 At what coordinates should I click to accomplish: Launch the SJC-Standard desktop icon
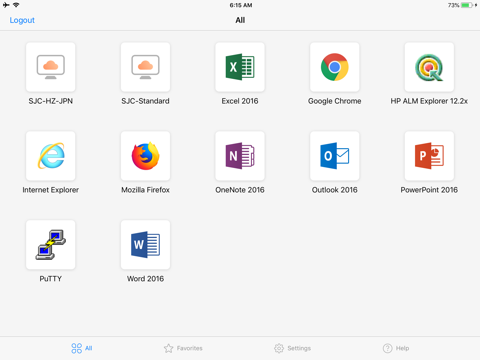(145, 67)
